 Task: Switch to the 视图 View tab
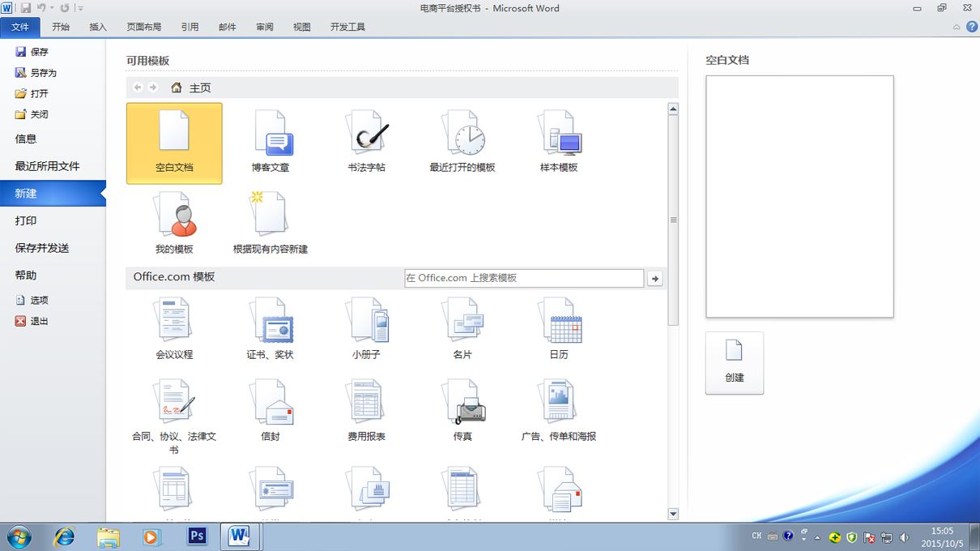tap(302, 27)
